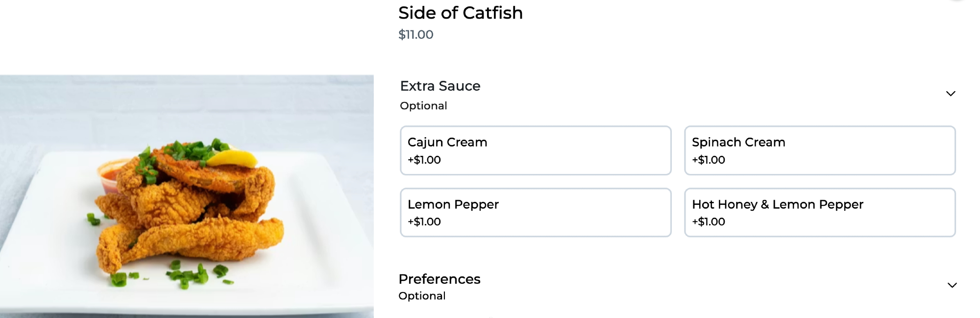Add Lemon Pepper extra sauce
The image size is (980, 318).
(x=535, y=212)
